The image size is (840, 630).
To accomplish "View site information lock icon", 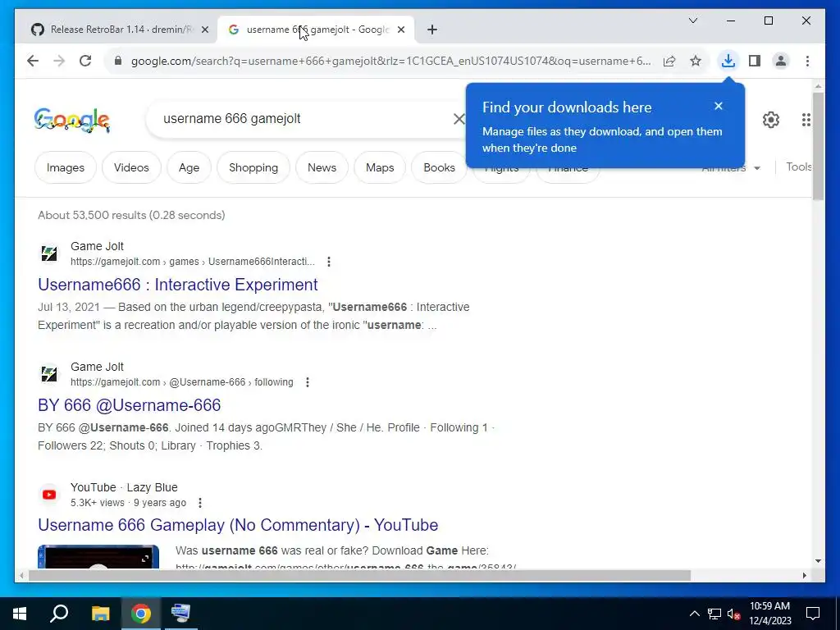I will click(x=118, y=61).
